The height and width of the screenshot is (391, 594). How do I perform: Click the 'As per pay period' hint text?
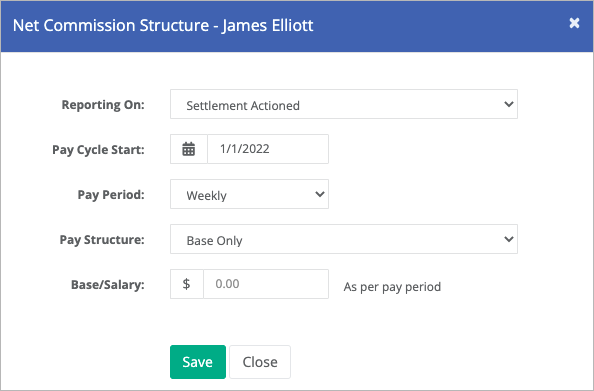pyautogui.click(x=392, y=287)
